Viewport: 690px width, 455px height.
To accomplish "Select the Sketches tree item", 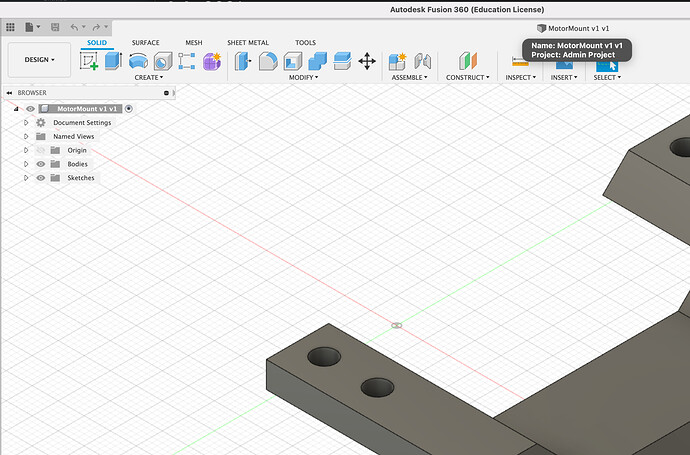I will pyautogui.click(x=81, y=178).
